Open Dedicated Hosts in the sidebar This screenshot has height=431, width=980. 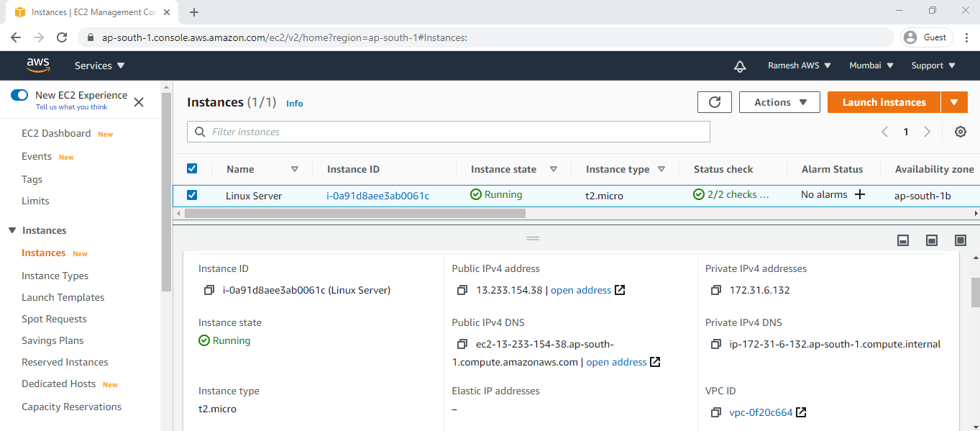[58, 384]
